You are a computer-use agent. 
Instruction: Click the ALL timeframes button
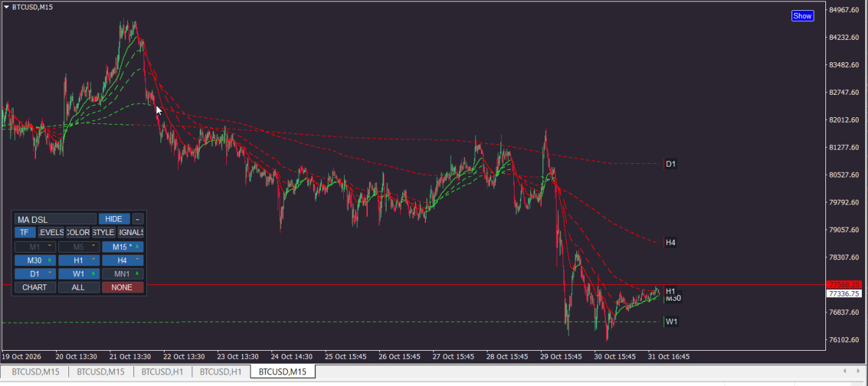(x=79, y=287)
